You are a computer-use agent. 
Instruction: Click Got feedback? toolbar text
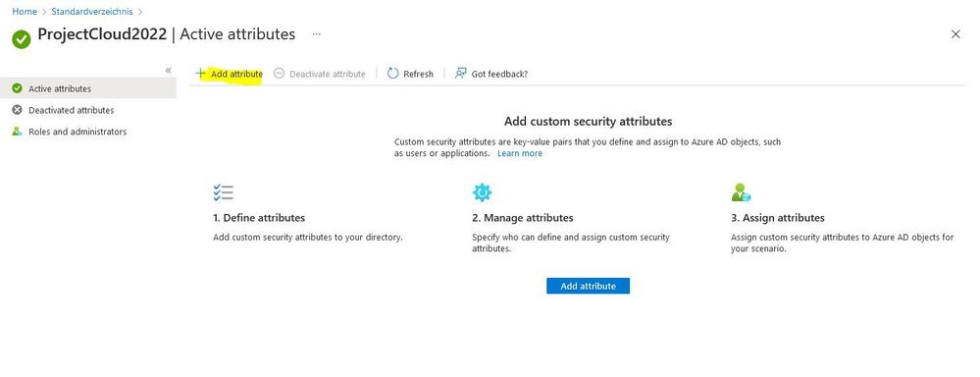[x=499, y=74]
